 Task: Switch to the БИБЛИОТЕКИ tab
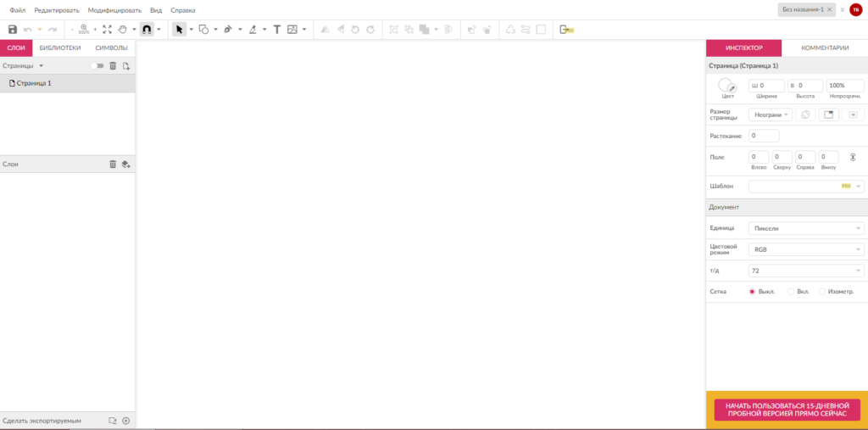pyautogui.click(x=60, y=48)
